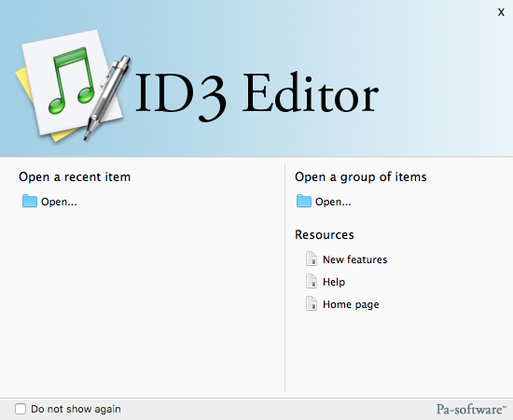Click the document icon beside New features

click(312, 259)
